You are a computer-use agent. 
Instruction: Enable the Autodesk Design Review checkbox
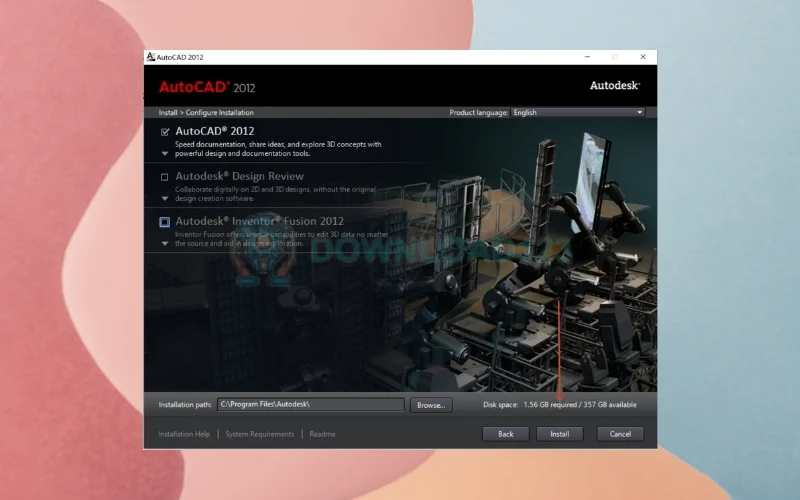click(x=165, y=177)
